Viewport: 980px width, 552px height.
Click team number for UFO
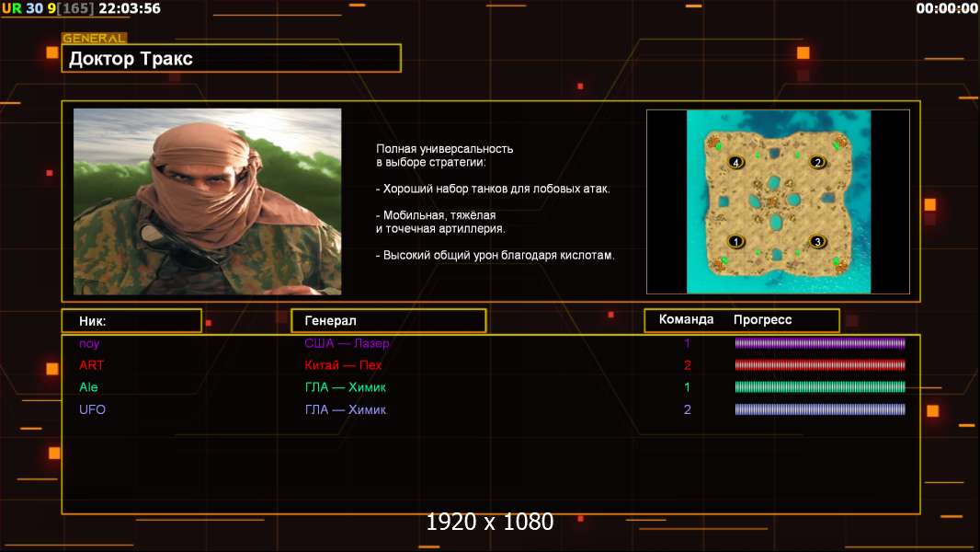point(688,410)
